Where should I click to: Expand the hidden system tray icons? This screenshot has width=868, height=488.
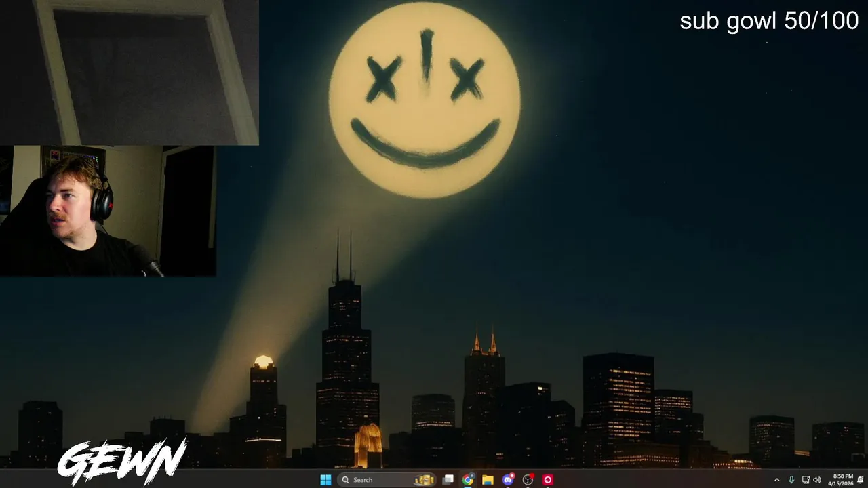776,480
